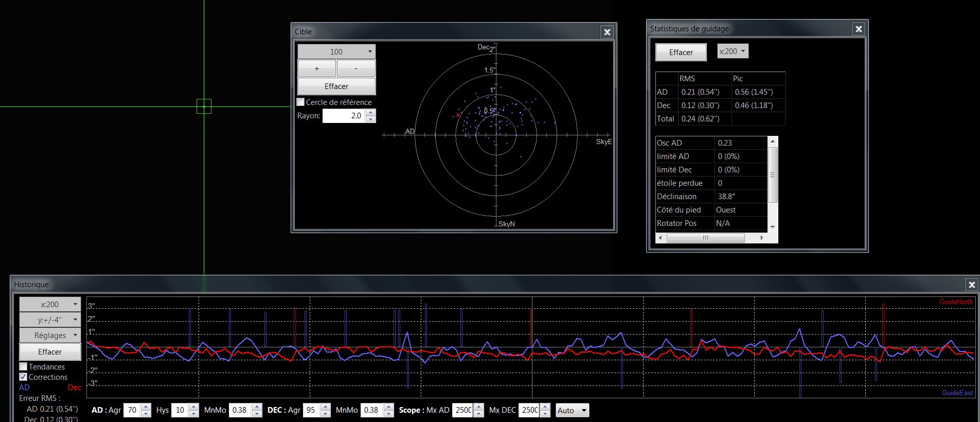The height and width of the screenshot is (422, 980).
Task: Open the Réglages menu in Historique
Action: pyautogui.click(x=50, y=335)
